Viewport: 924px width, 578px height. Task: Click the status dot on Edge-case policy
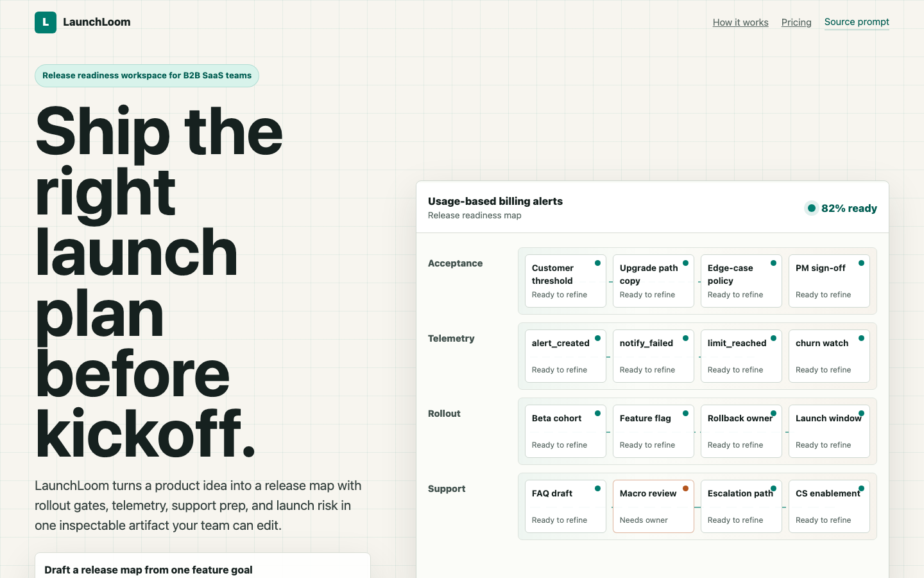tap(773, 263)
